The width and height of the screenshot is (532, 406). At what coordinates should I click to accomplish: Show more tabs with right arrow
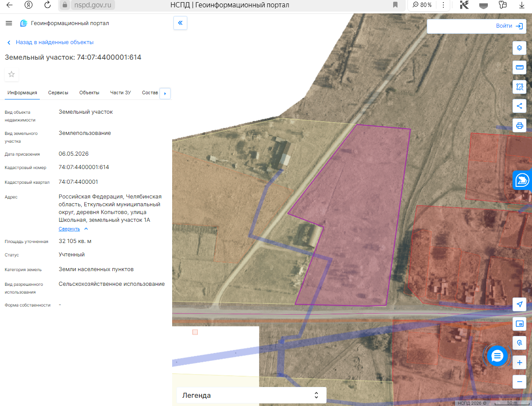click(165, 93)
